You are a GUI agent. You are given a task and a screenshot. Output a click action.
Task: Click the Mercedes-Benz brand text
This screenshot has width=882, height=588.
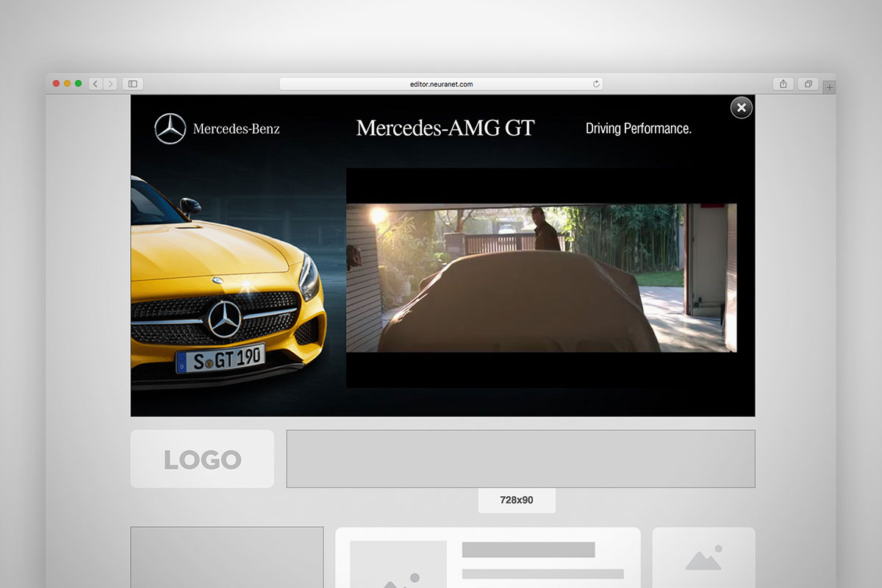[237, 129]
